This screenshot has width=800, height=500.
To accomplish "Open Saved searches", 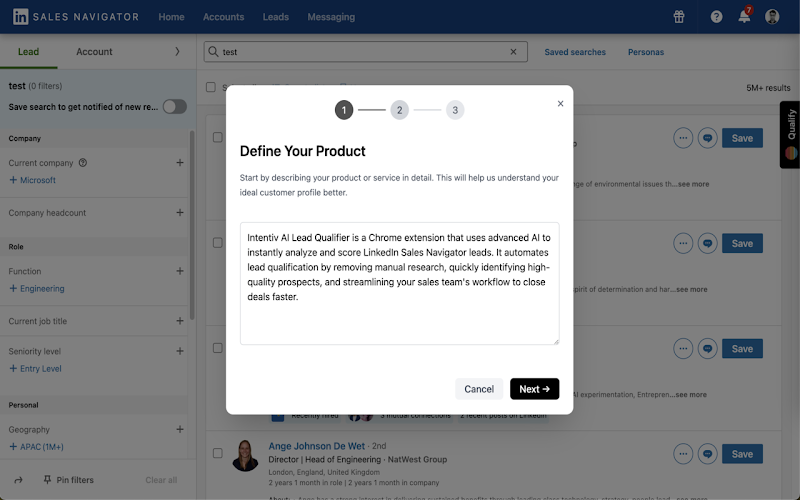I will [x=575, y=52].
